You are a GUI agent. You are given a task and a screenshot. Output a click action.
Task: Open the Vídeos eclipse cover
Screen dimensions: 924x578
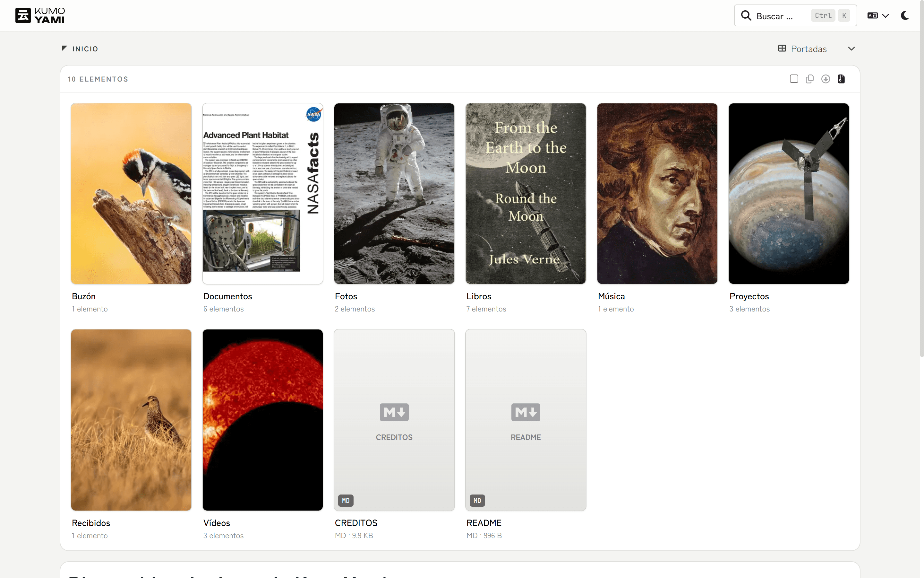tap(263, 420)
